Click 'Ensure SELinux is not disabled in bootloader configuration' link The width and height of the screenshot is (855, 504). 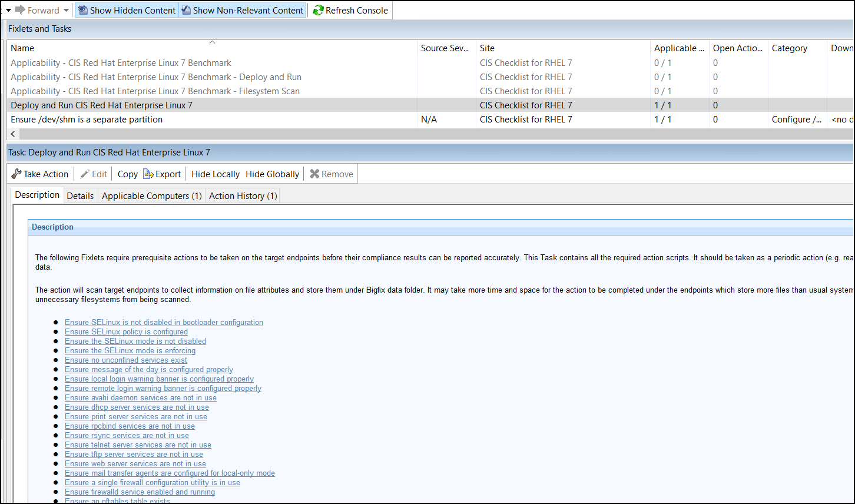pyautogui.click(x=164, y=322)
